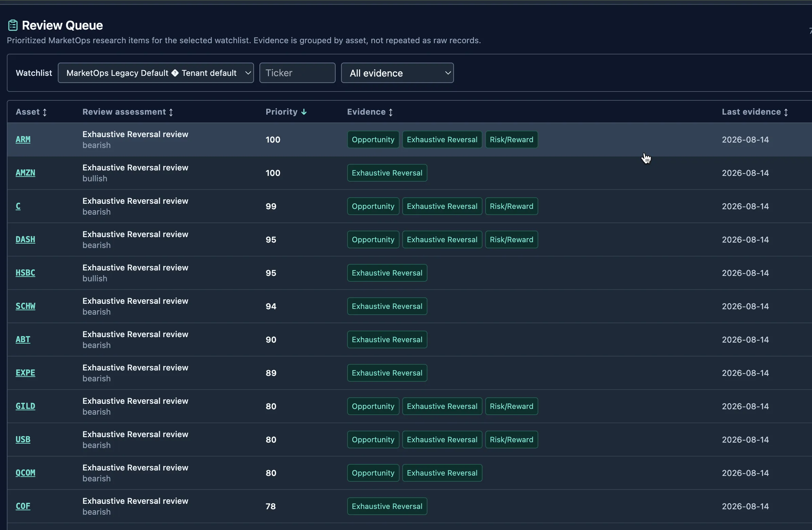Focus the Ticker input field

pyautogui.click(x=297, y=73)
